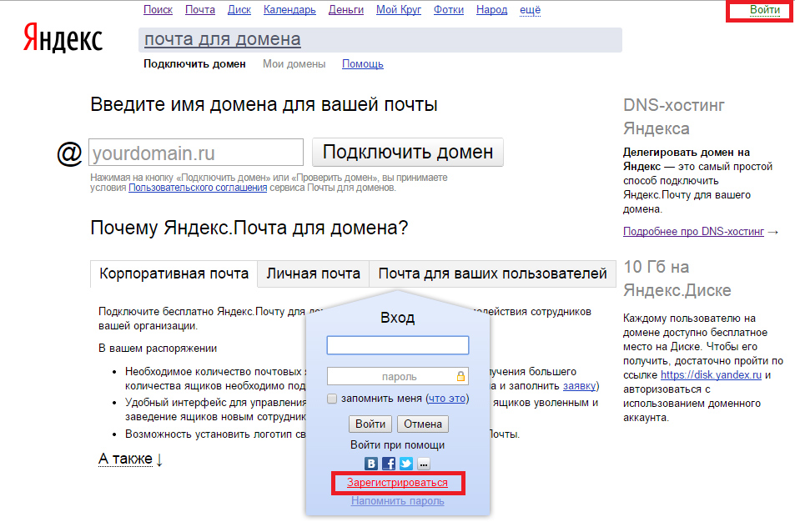Click the 'заявку' link

pyautogui.click(x=579, y=385)
